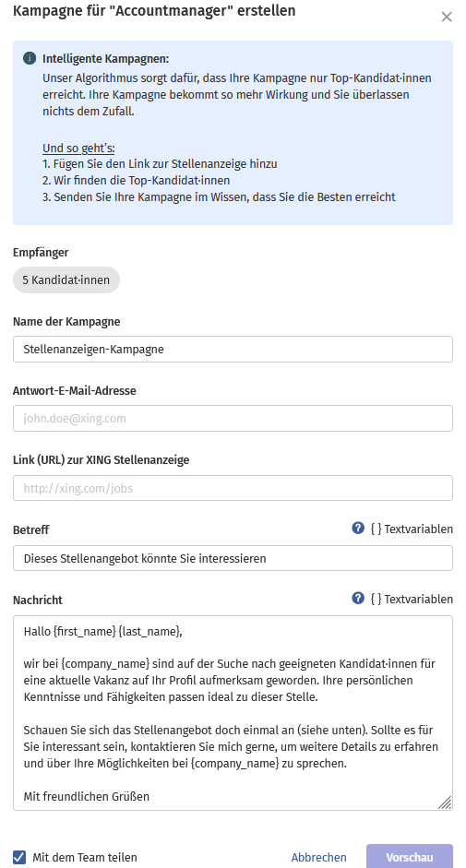Screen dimensions: 466x868
Task: Toggle the Mit dem Team teilen checkbox
Action: 19,858
